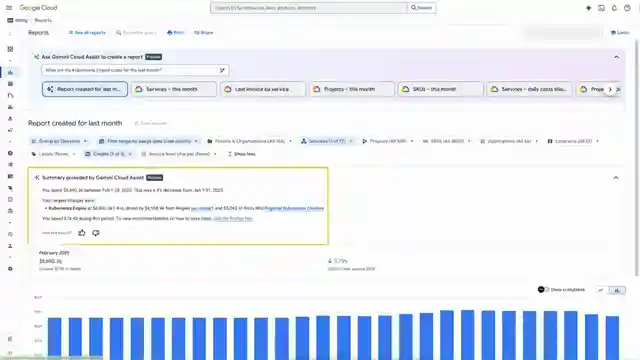Switch chart to line view icon
The width and height of the screenshot is (640, 360).
[x=600, y=290]
